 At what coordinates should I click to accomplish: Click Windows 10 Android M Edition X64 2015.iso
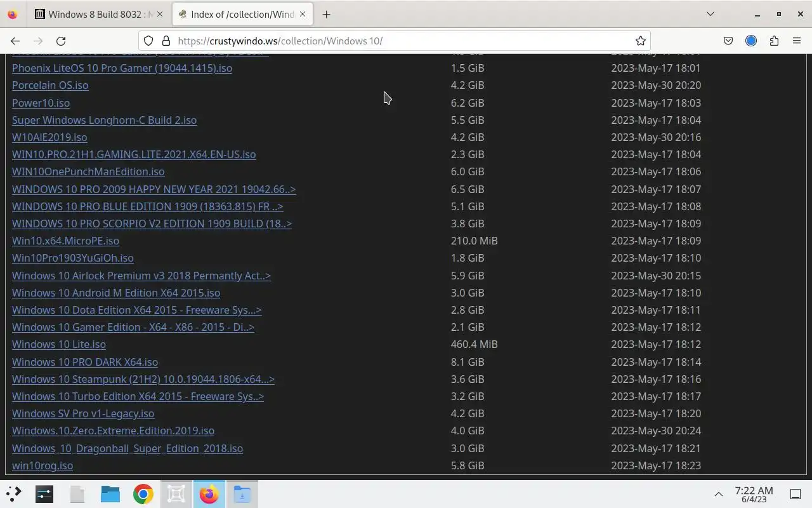point(116,293)
